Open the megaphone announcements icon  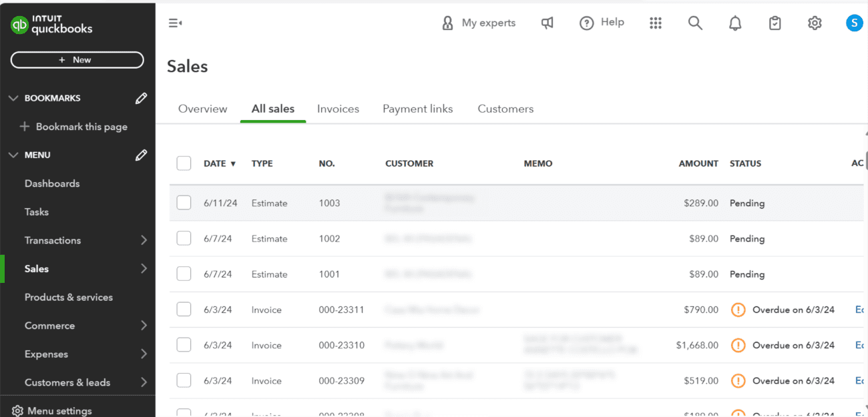pos(548,23)
